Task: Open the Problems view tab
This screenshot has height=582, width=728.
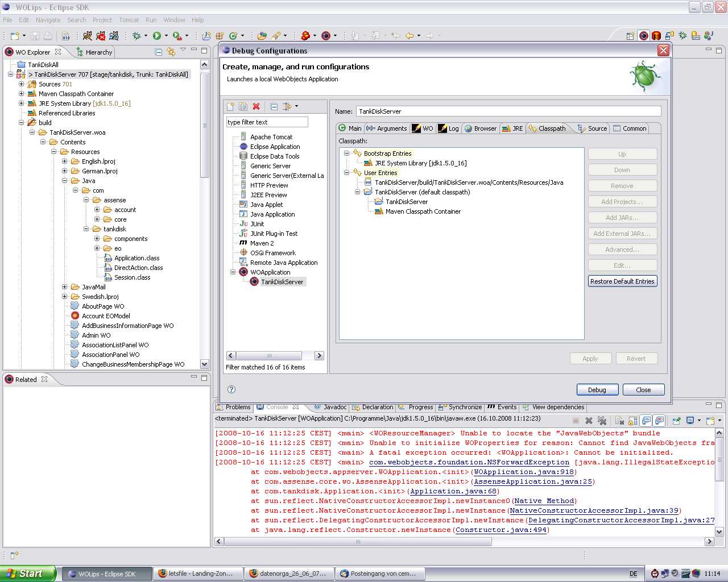Action: coord(233,407)
